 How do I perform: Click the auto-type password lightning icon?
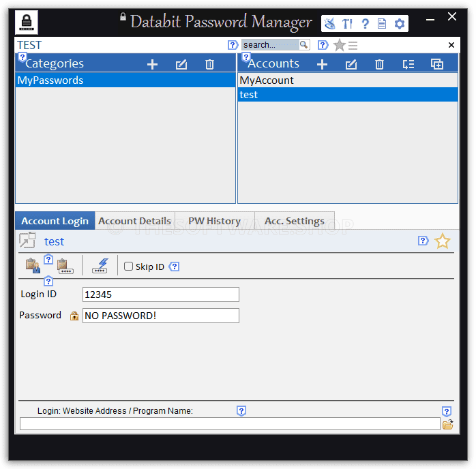(100, 266)
